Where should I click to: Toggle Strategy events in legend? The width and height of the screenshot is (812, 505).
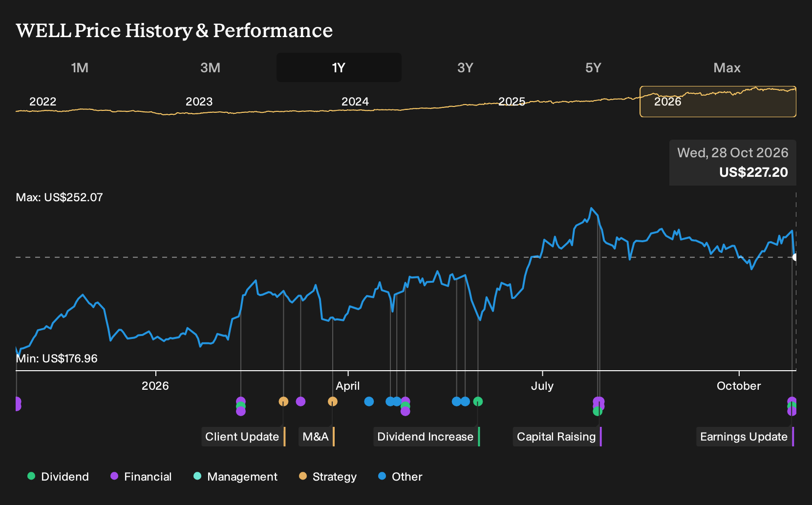pyautogui.click(x=328, y=477)
